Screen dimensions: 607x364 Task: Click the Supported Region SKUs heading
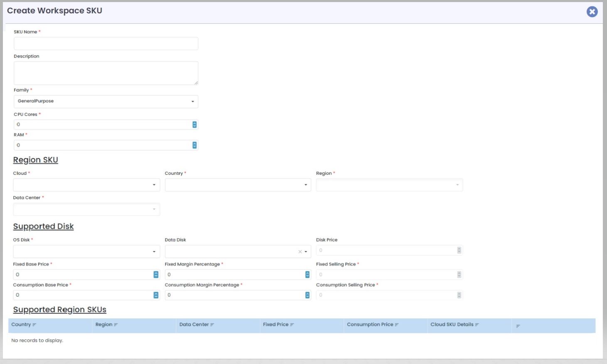pos(60,310)
